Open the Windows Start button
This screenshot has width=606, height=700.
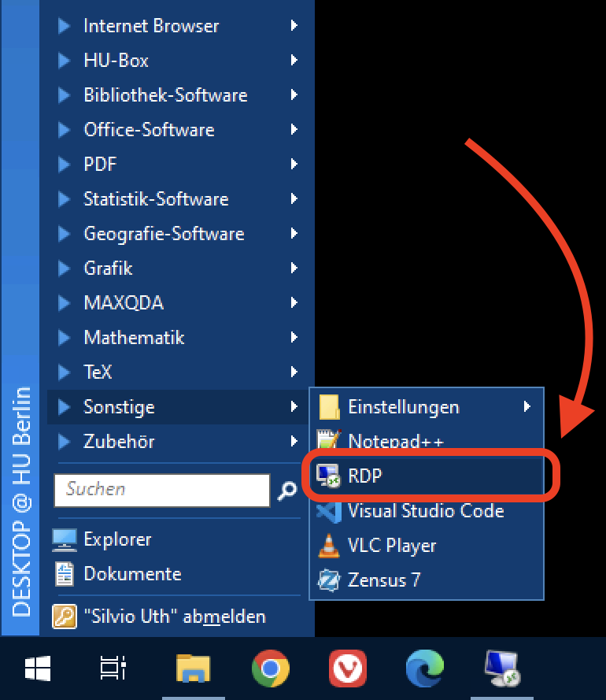click(38, 669)
